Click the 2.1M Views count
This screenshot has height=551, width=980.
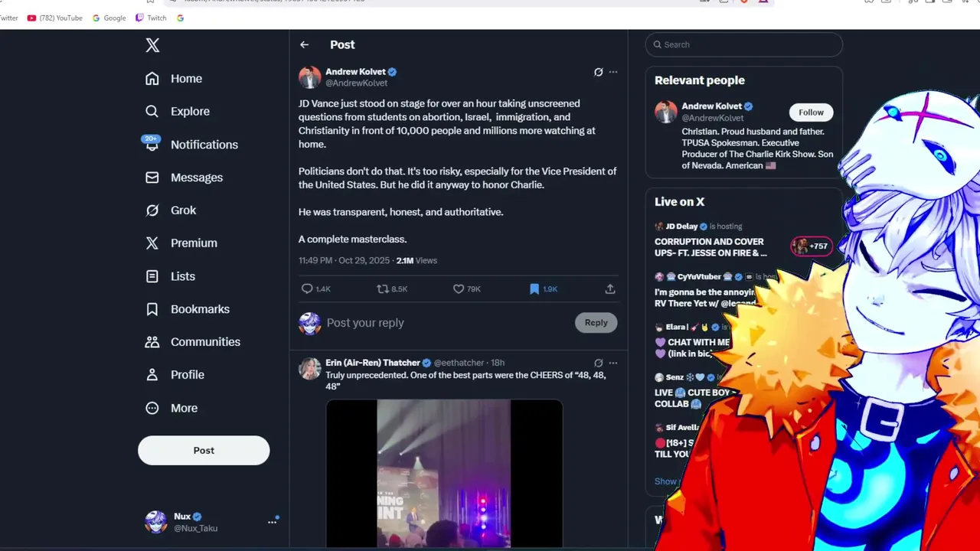(416, 261)
